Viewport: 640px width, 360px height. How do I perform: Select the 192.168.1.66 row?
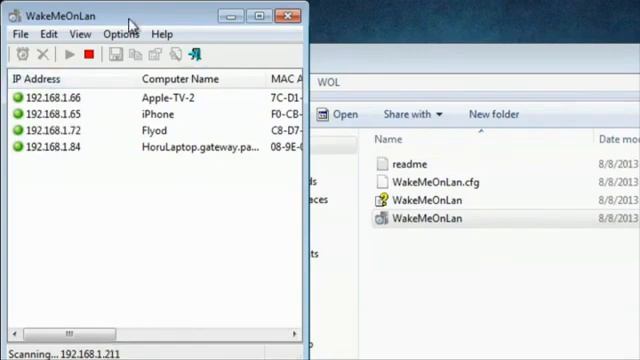155,98
